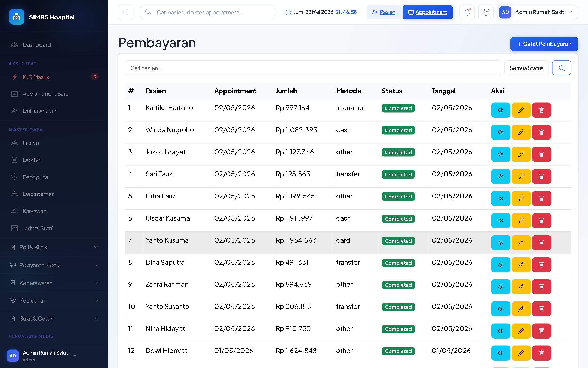
Task: Edit payment of Joko Hidayat
Action: click(x=521, y=154)
